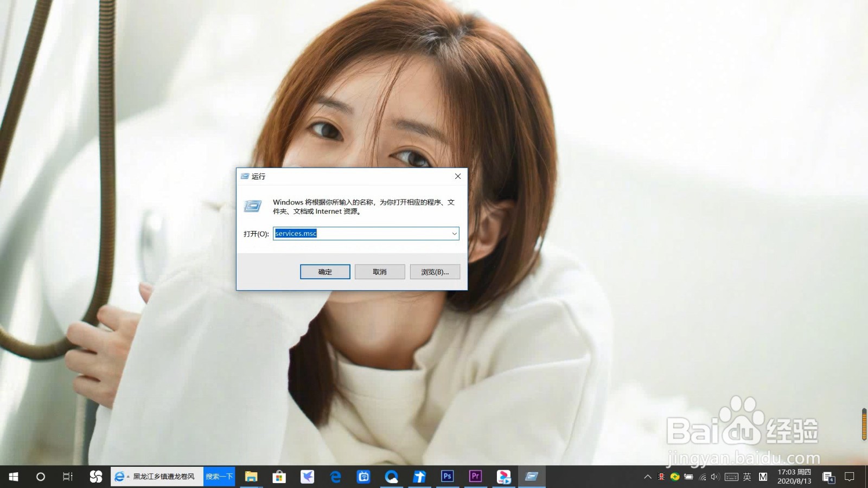
Task: Open Premiere Pro from the taskbar
Action: (x=475, y=477)
